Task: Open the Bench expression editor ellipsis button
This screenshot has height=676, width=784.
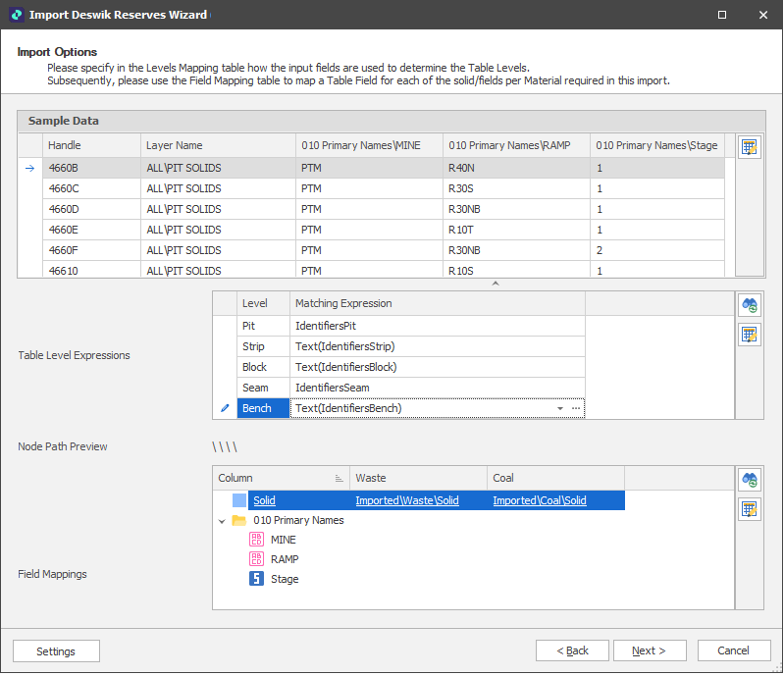Action: [x=576, y=408]
